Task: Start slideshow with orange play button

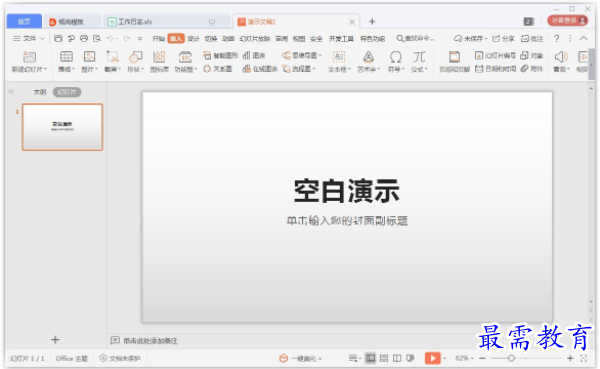Action: (432, 358)
